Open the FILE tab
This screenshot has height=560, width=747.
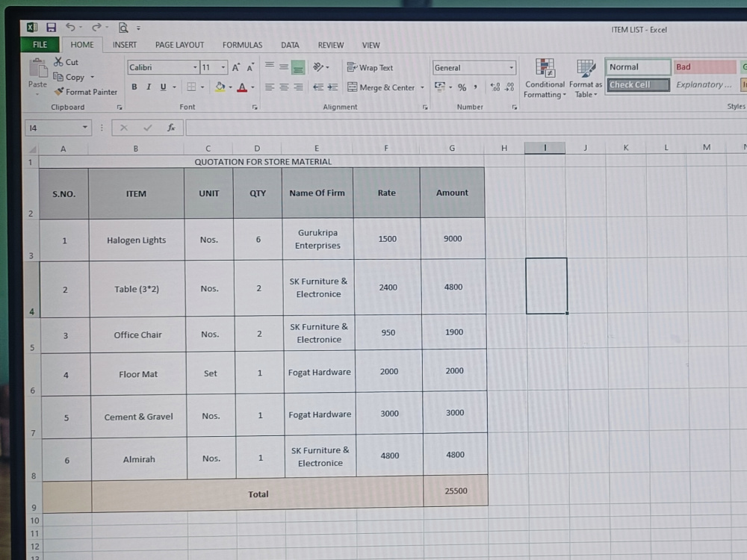tap(40, 44)
